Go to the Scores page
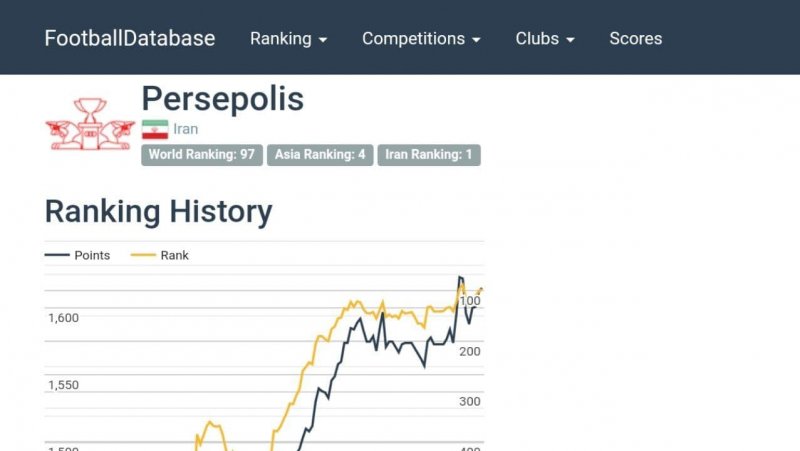The height and width of the screenshot is (451, 800). point(636,39)
